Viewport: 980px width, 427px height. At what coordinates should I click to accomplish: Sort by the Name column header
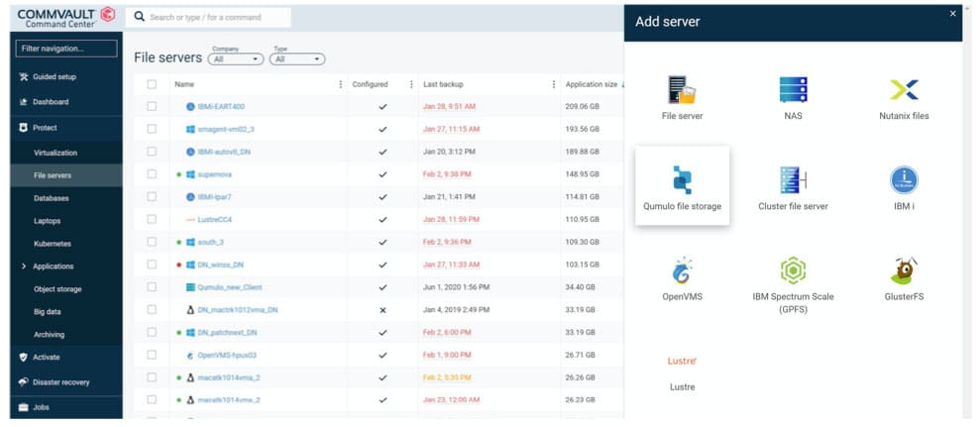pos(184,84)
